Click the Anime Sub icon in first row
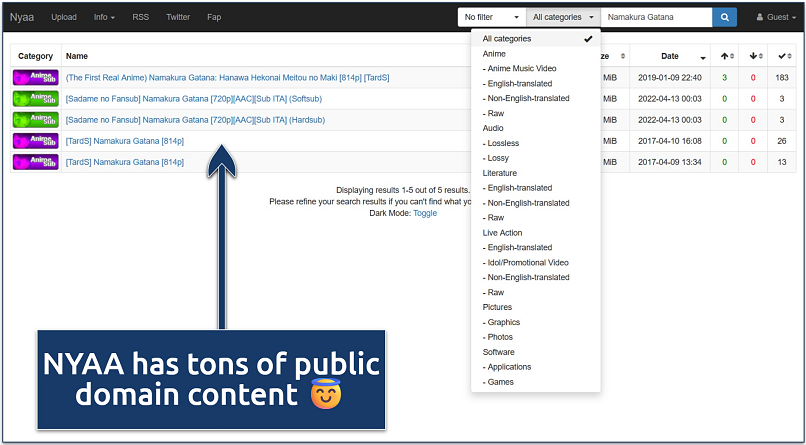The height and width of the screenshot is (445, 806). 36,78
